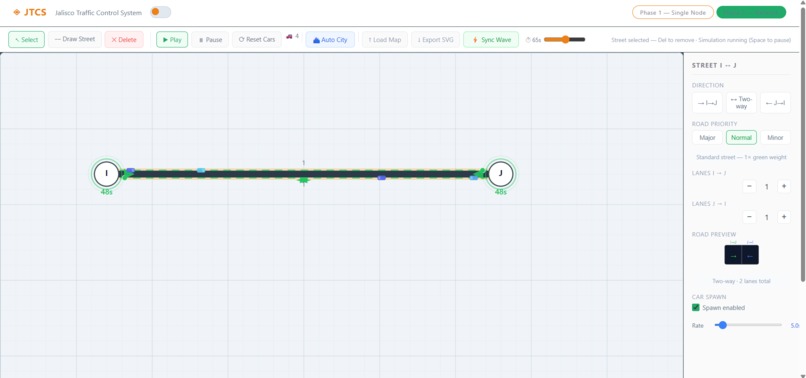This screenshot has height=378, width=806.
Task: Increase lanes J → I with plus
Action: (783, 217)
